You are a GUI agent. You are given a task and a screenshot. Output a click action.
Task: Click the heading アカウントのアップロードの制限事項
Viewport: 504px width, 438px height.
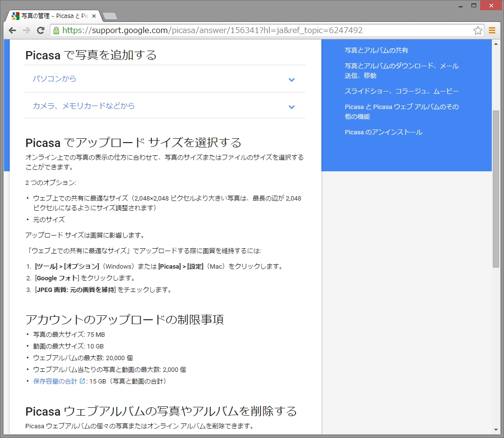[124, 319]
